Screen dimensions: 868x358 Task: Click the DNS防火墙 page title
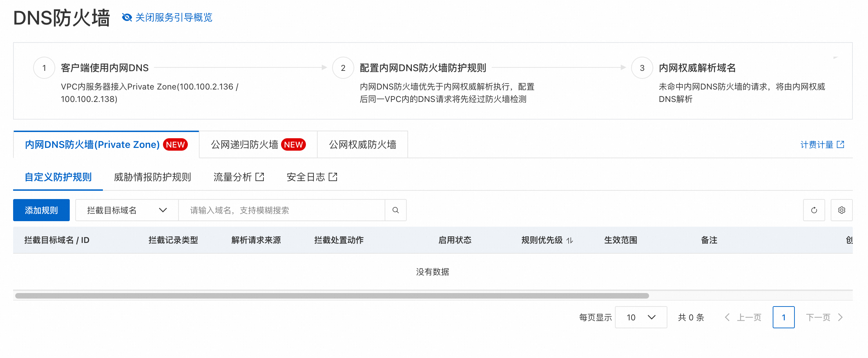coord(61,18)
